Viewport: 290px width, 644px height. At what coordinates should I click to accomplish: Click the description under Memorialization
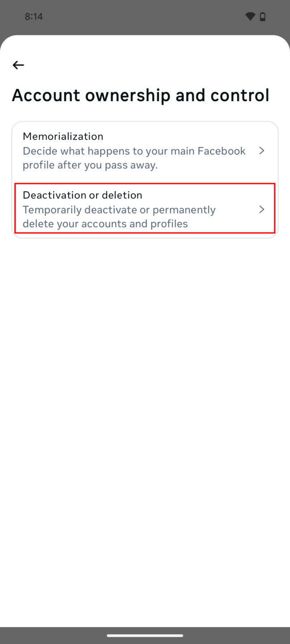click(134, 157)
